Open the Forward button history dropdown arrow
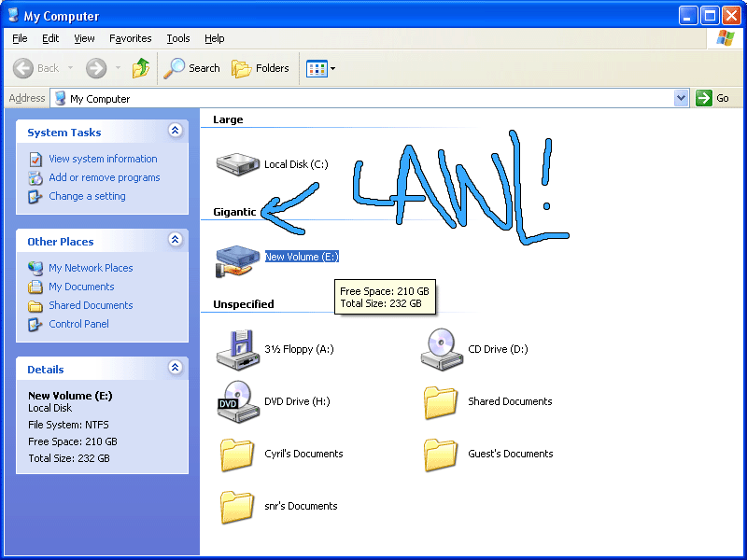747x560 pixels. 118,68
